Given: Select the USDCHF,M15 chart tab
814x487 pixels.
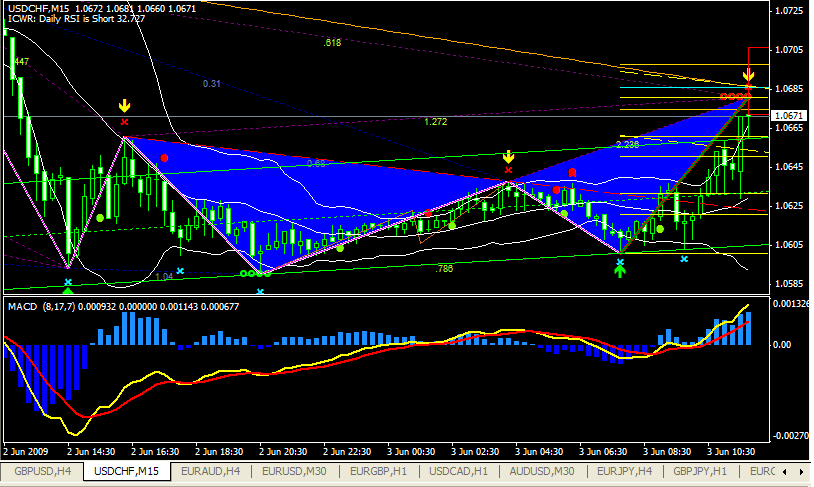Looking at the screenshot, I should (126, 471).
